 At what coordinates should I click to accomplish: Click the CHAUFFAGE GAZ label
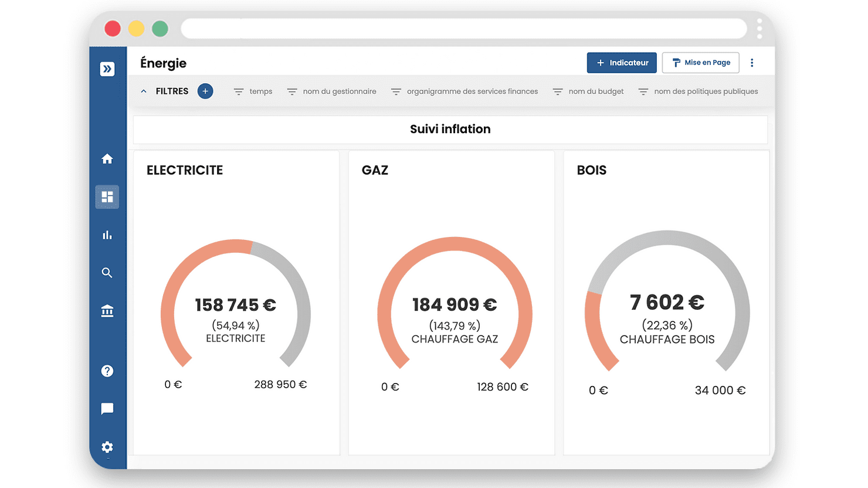(455, 339)
